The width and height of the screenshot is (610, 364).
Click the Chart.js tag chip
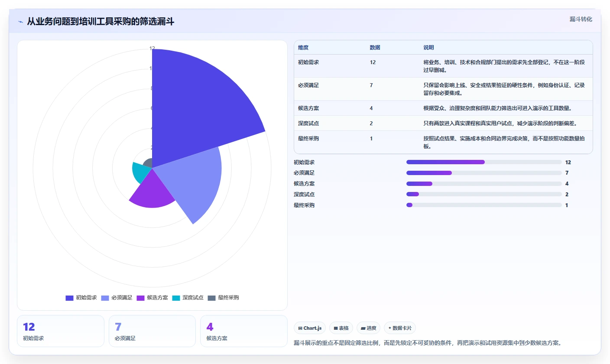coord(310,328)
